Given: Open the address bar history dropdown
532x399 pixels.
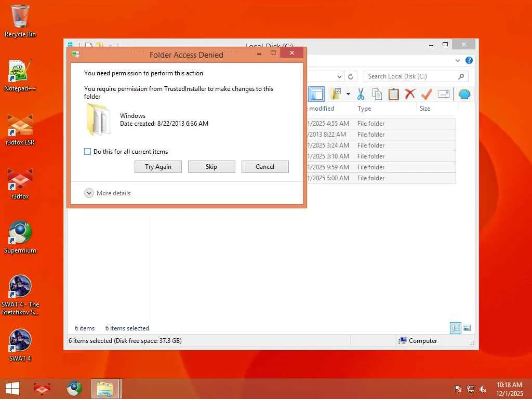Looking at the screenshot, I should point(339,76).
